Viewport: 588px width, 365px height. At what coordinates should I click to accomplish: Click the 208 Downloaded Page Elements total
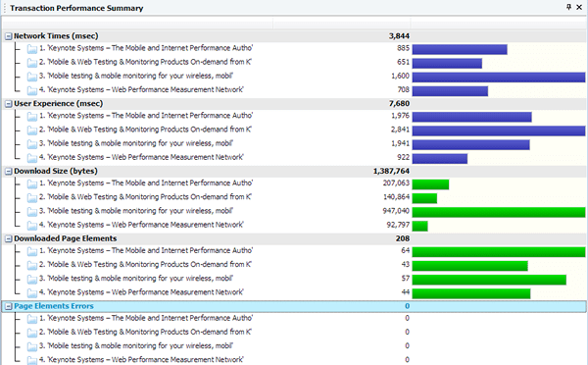pos(403,238)
